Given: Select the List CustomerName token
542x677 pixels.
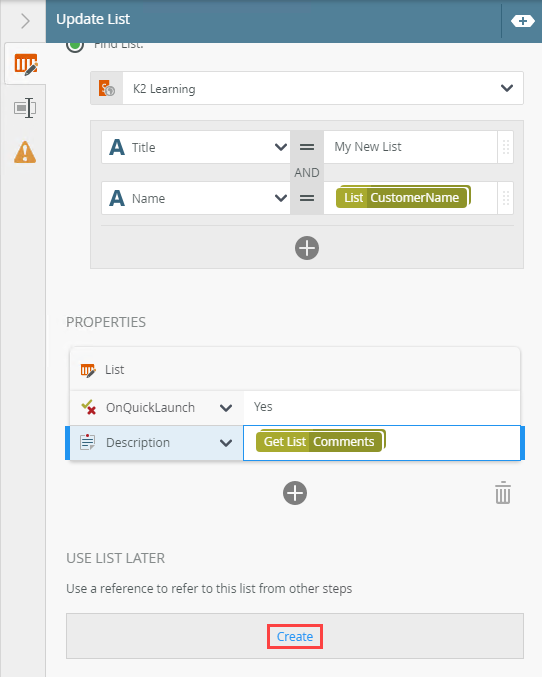Looking at the screenshot, I should [x=403, y=197].
